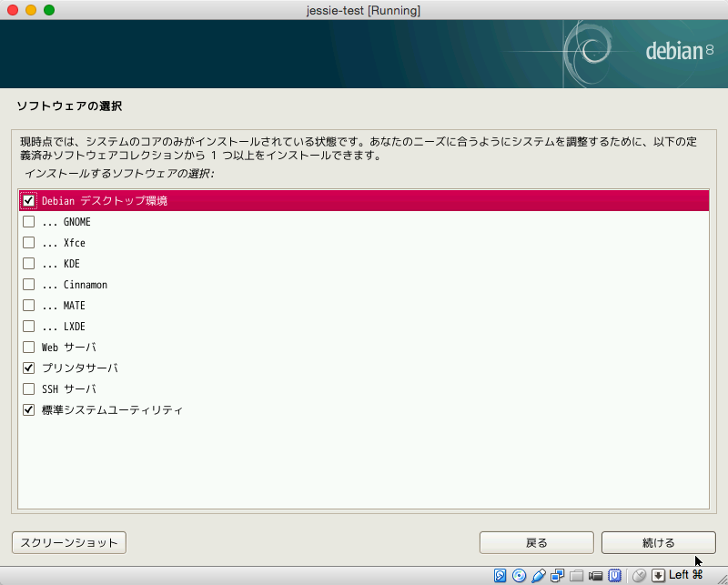The height and width of the screenshot is (585, 728).
Task: Uncheck the プリンタサーバ checkbox
Action: (x=29, y=368)
